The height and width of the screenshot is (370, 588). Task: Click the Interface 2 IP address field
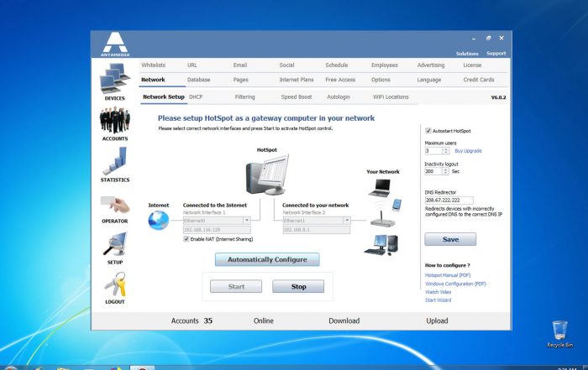(x=317, y=230)
